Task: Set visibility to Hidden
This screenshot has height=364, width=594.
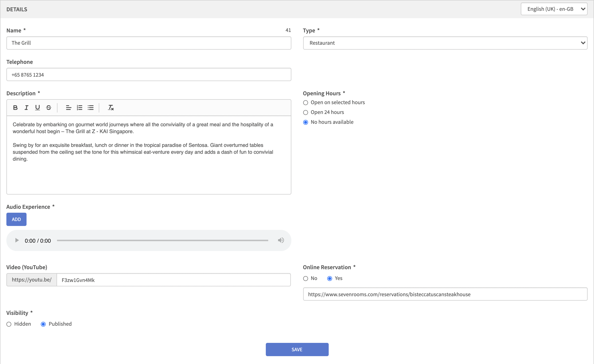Action: point(9,324)
